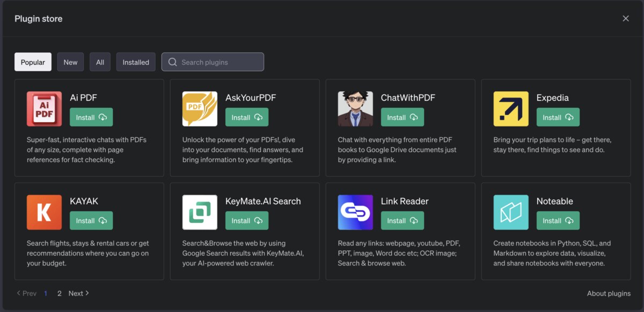This screenshot has width=644, height=312.
Task: Select the Noteable plugin icon
Action: tap(510, 211)
